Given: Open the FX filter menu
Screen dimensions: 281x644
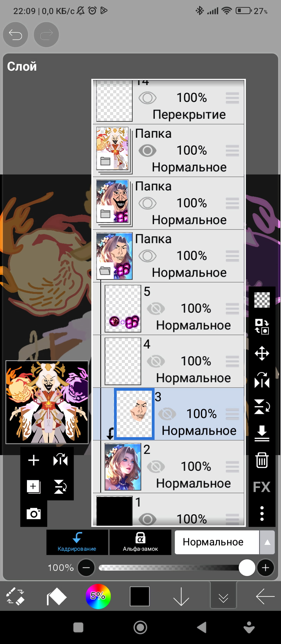Looking at the screenshot, I should click(x=262, y=487).
